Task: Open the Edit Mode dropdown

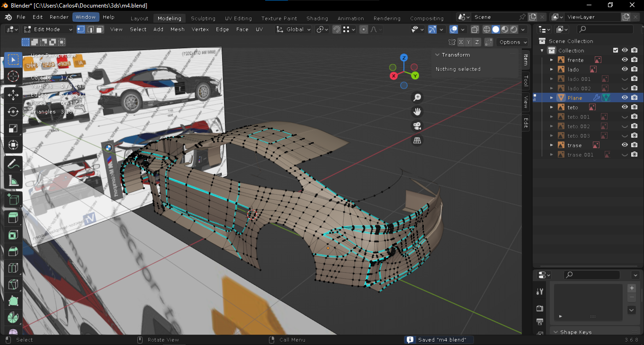Action: point(48,29)
